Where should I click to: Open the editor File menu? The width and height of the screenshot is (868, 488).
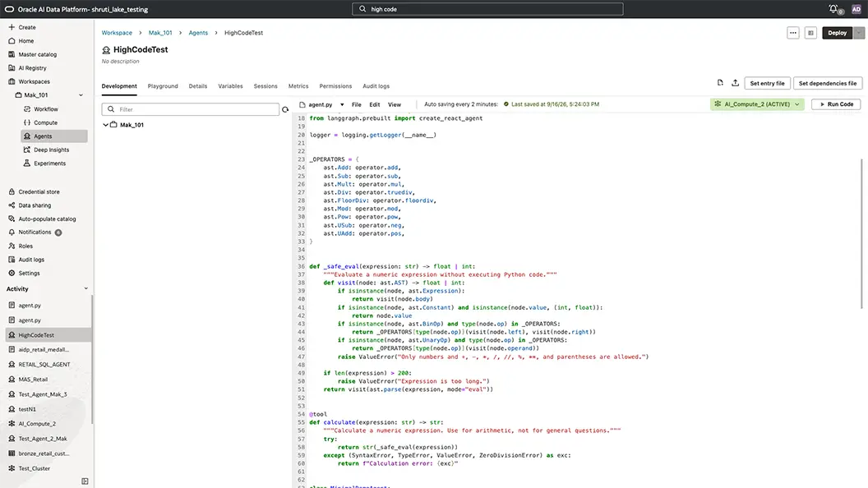pyautogui.click(x=357, y=104)
